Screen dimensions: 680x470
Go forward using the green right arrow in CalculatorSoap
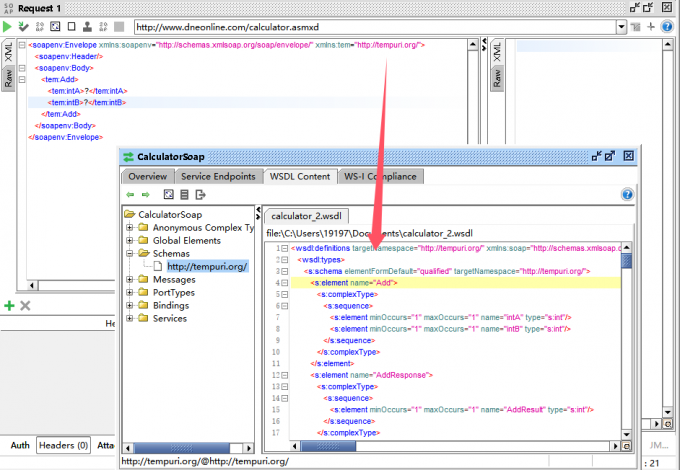pyautogui.click(x=146, y=195)
